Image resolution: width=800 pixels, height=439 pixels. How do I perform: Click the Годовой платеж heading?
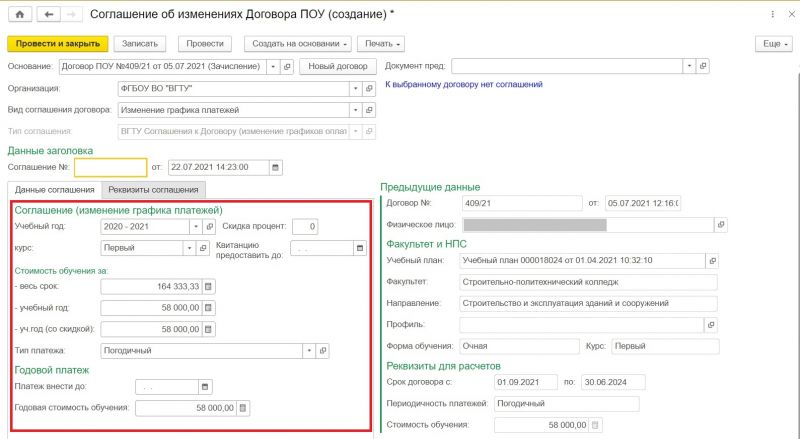[x=52, y=370]
